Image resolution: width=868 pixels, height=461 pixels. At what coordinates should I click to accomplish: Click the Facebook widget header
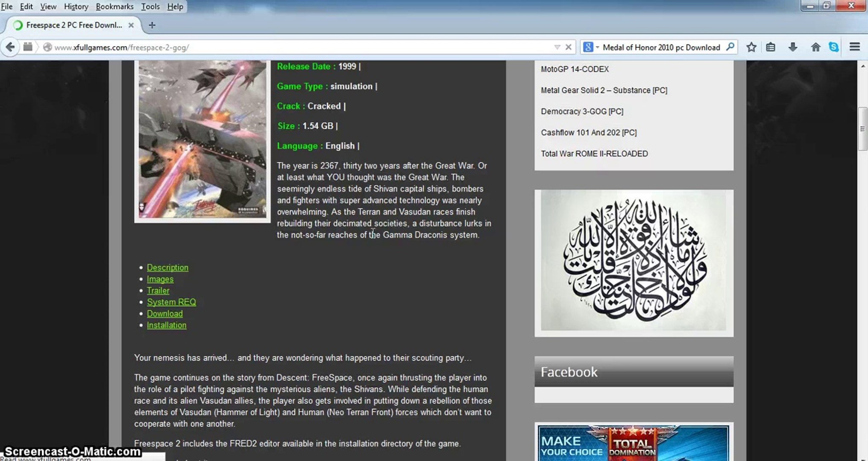point(634,372)
